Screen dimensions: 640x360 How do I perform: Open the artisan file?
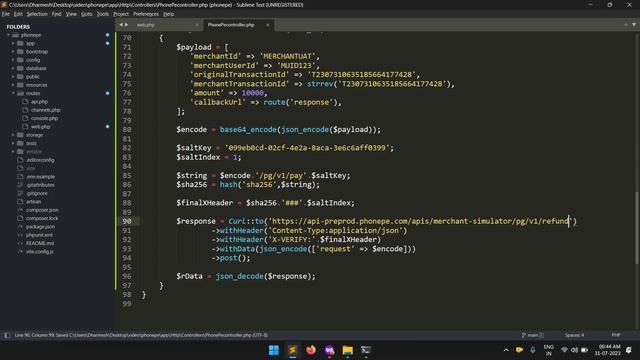[33, 202]
